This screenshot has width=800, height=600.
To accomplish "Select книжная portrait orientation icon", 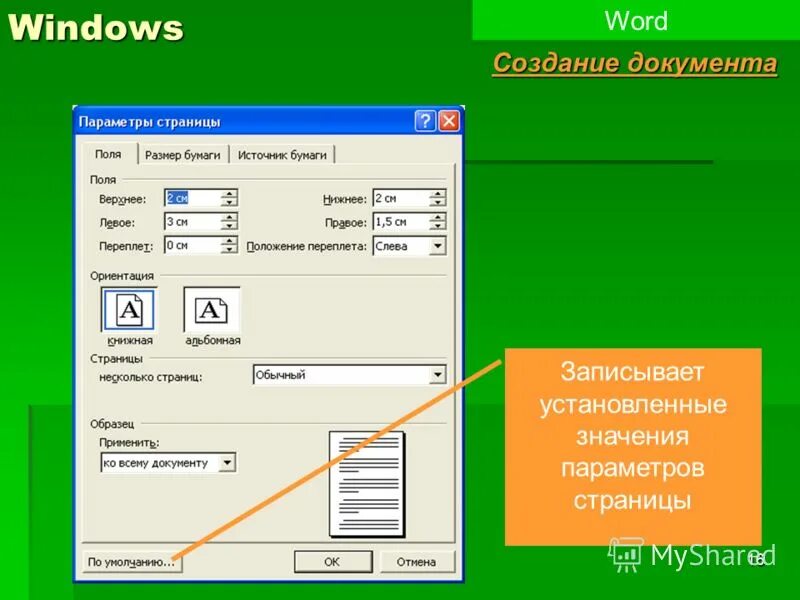I will pyautogui.click(x=129, y=310).
